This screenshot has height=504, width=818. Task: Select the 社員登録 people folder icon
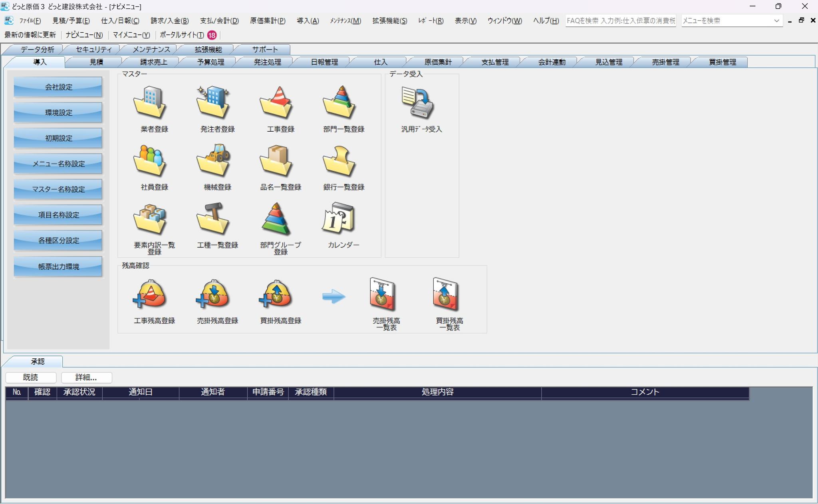[x=150, y=160]
